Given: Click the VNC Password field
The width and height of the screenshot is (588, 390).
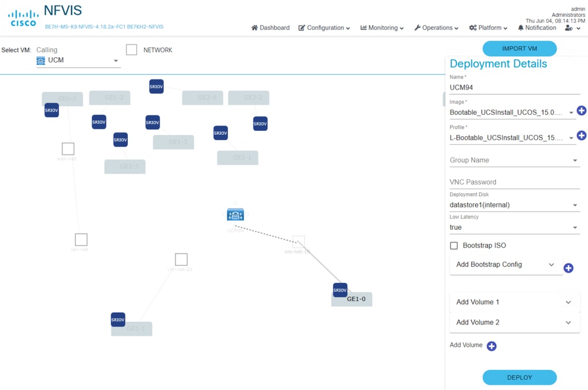Looking at the screenshot, I should pos(514,182).
